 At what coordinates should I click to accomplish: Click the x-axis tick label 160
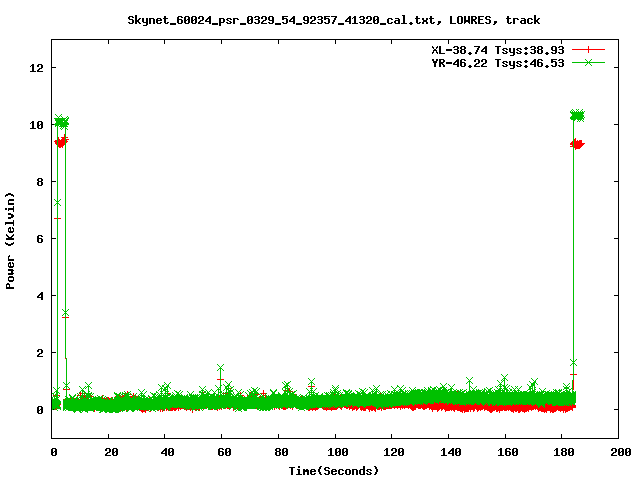507,452
